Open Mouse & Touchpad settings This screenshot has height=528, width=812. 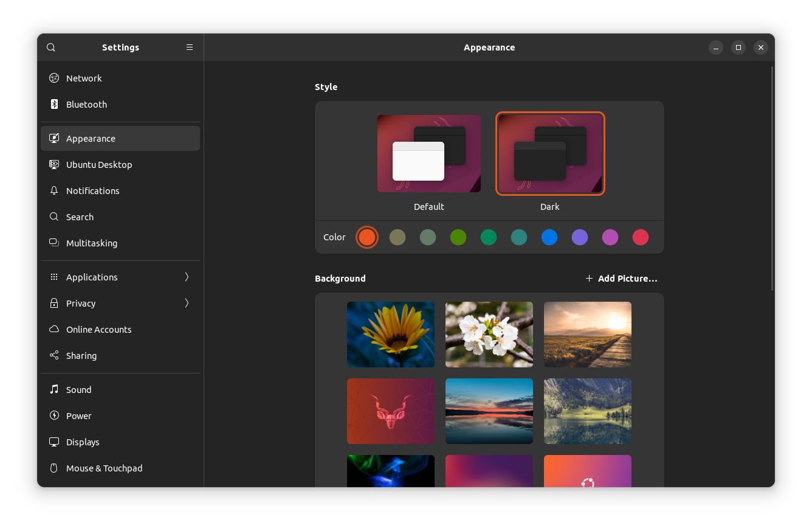click(x=104, y=468)
